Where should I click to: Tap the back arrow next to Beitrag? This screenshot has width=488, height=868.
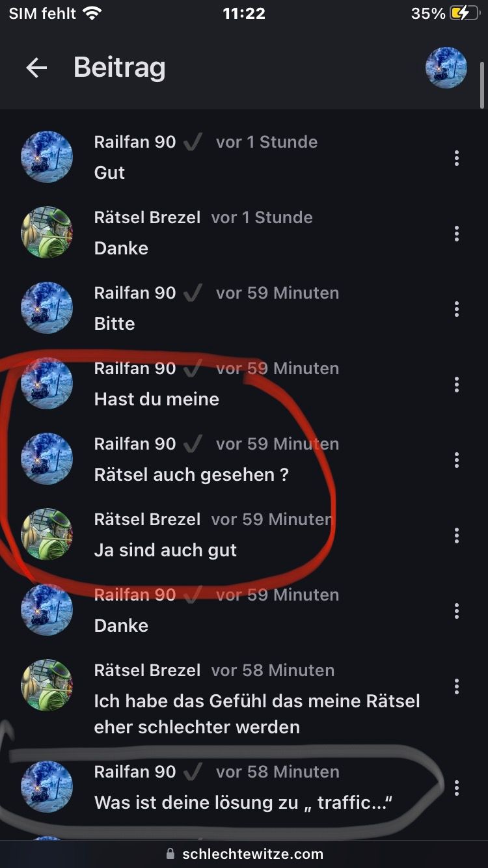36,68
